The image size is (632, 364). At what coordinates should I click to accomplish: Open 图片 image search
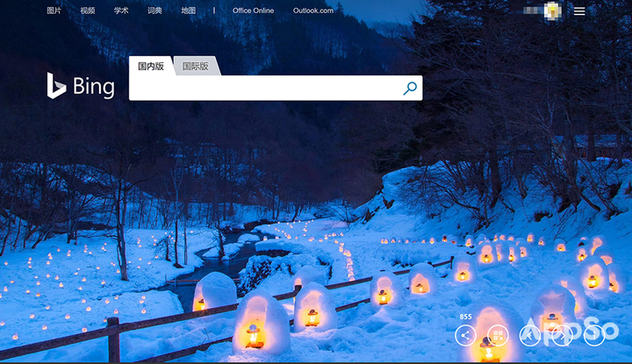coord(54,11)
